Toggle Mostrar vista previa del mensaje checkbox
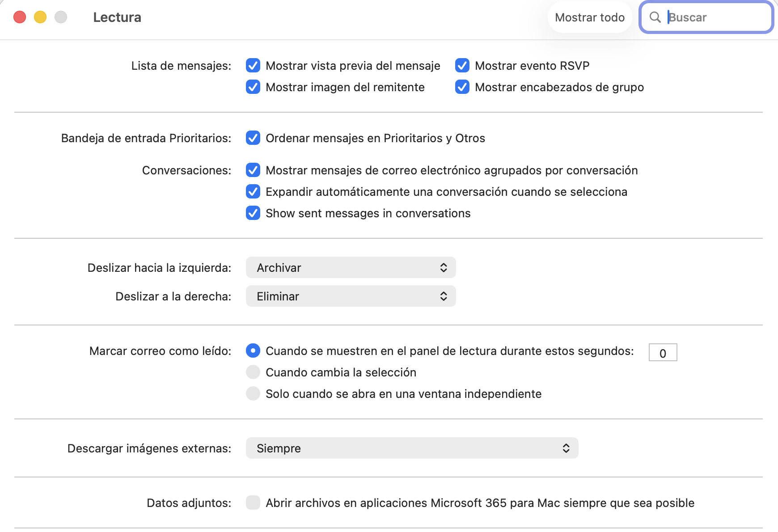 pyautogui.click(x=253, y=66)
